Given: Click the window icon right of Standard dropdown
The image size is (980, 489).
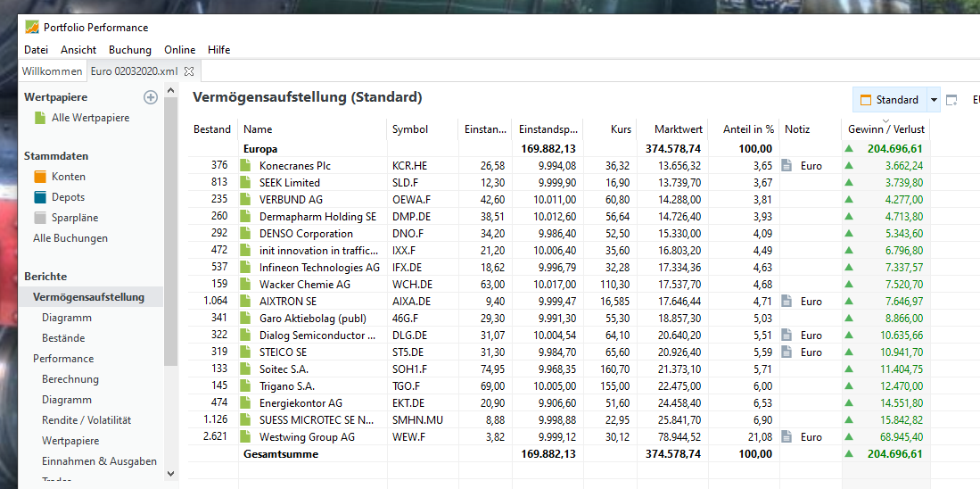Looking at the screenshot, I should click(x=951, y=100).
